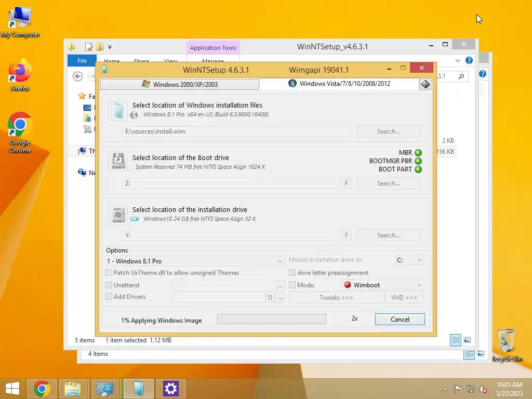Open the Explorer File menu
The width and height of the screenshot is (532, 399).
pyautogui.click(x=82, y=61)
